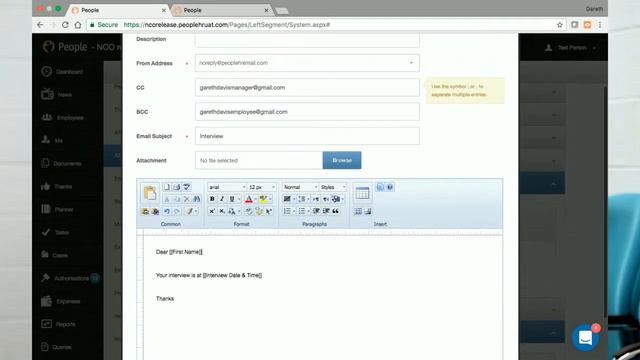
Task: Open Expenses in the sidebar
Action: tap(61, 301)
